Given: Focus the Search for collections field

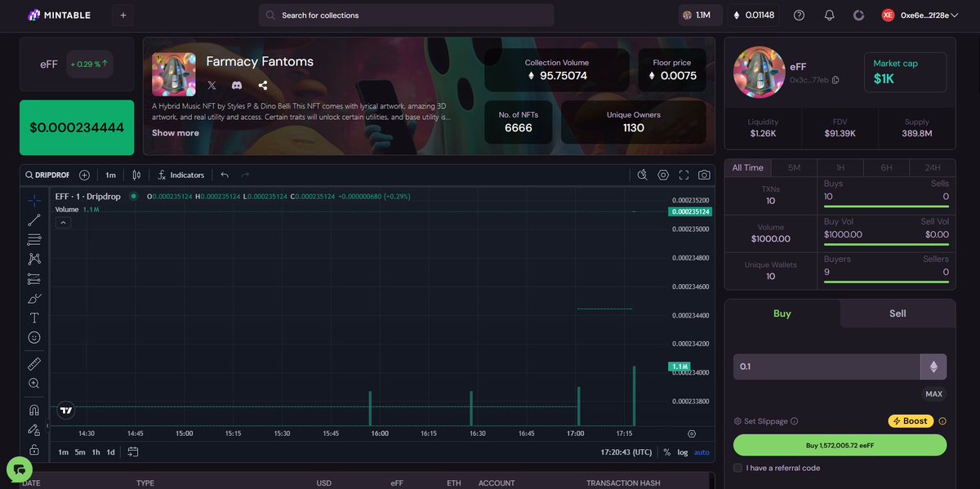Looking at the screenshot, I should [407, 15].
